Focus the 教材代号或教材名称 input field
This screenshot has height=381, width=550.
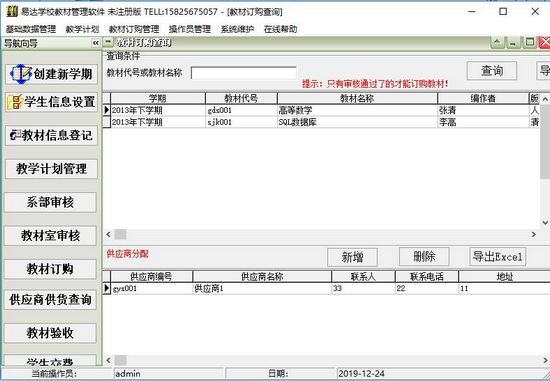[x=243, y=73]
